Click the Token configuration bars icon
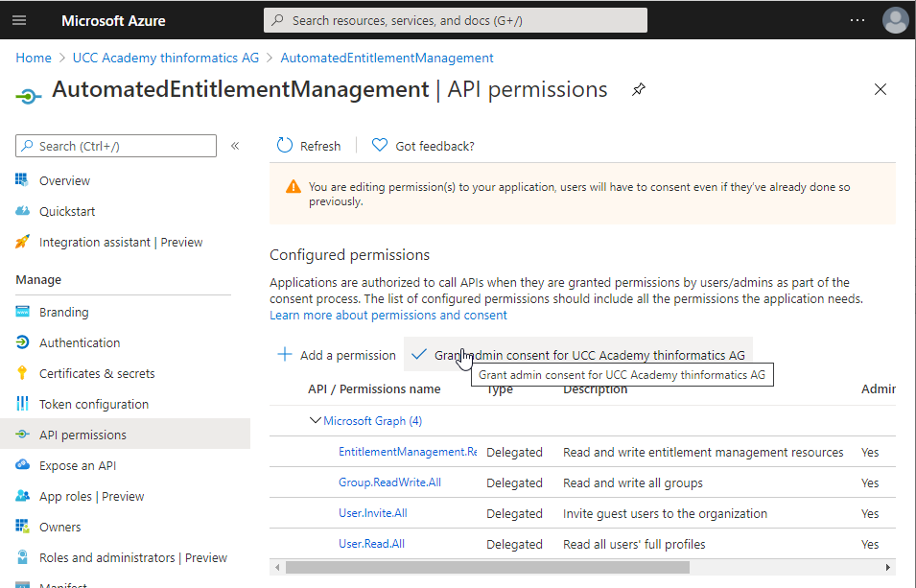This screenshot has width=916, height=588. 22,403
